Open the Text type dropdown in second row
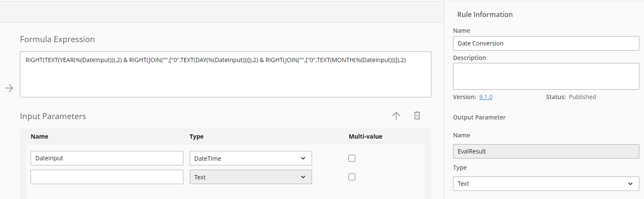 click(x=251, y=177)
